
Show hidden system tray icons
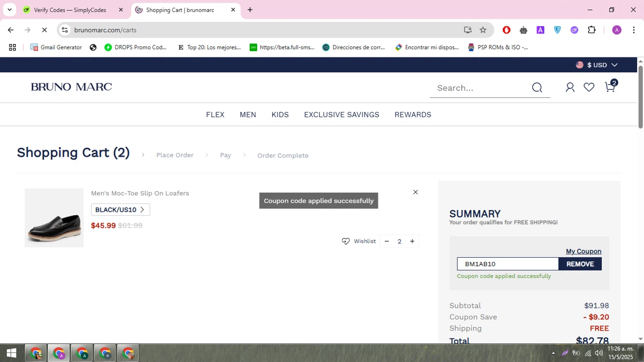tap(553, 353)
